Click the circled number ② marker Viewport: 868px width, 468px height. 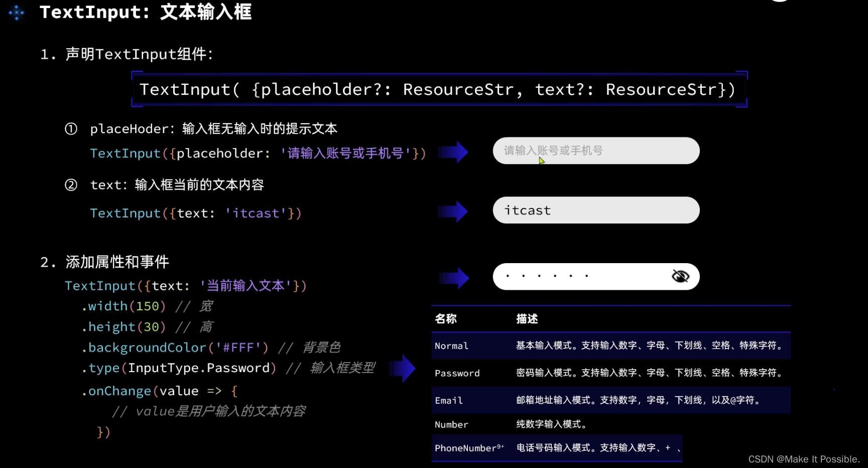tap(71, 185)
